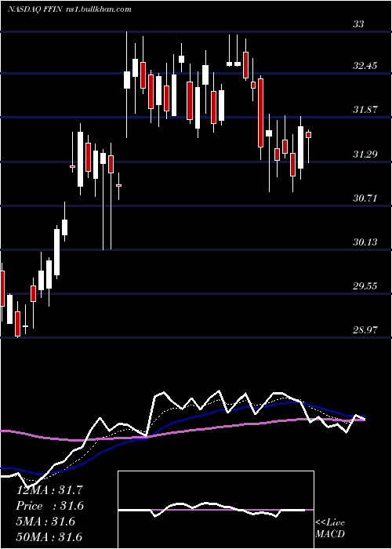
Task: Click the 32.45 price axis label
Action: click(365, 65)
